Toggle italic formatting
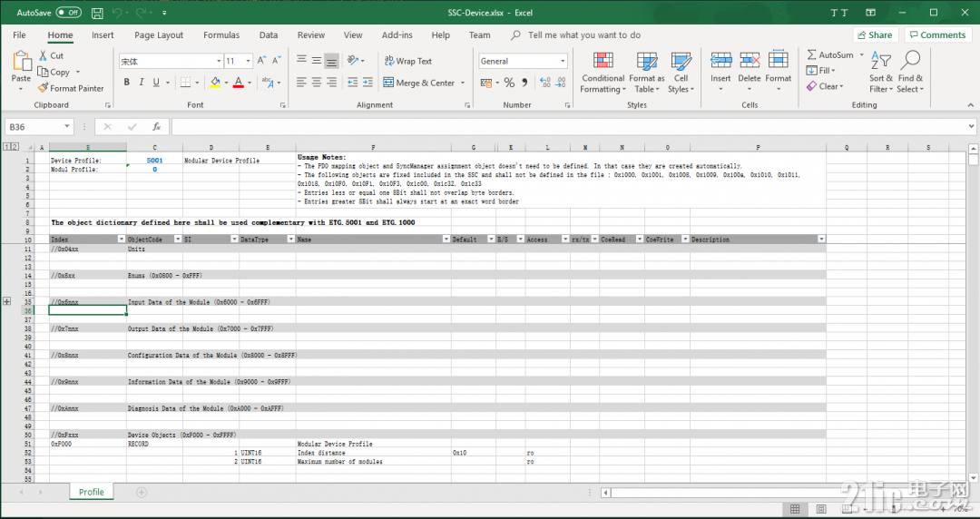 (x=142, y=82)
